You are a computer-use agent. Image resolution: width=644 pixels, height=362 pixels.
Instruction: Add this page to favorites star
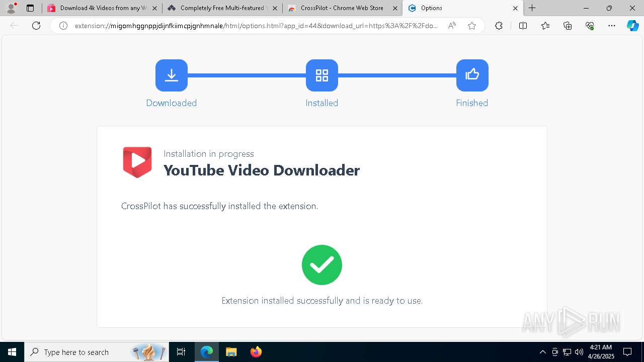pos(472,26)
